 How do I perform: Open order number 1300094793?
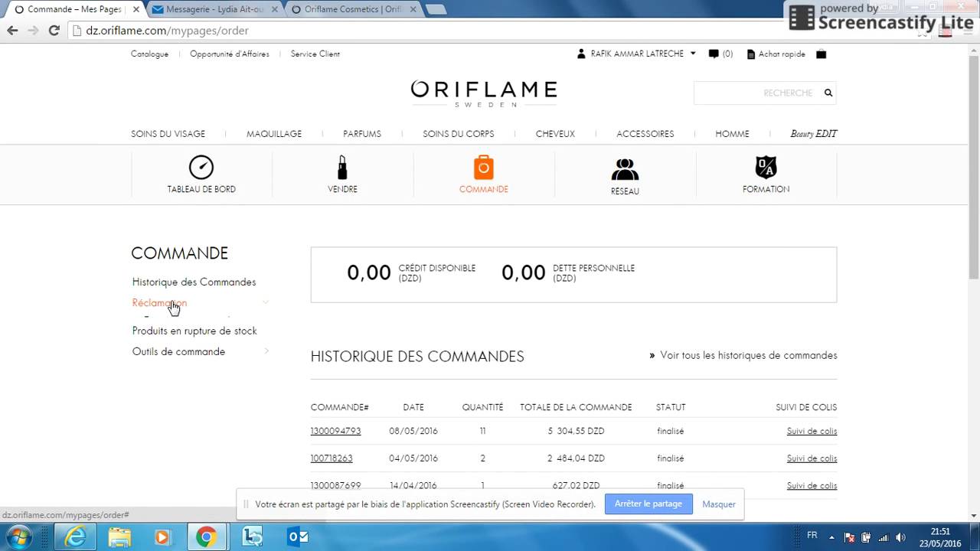pos(335,431)
